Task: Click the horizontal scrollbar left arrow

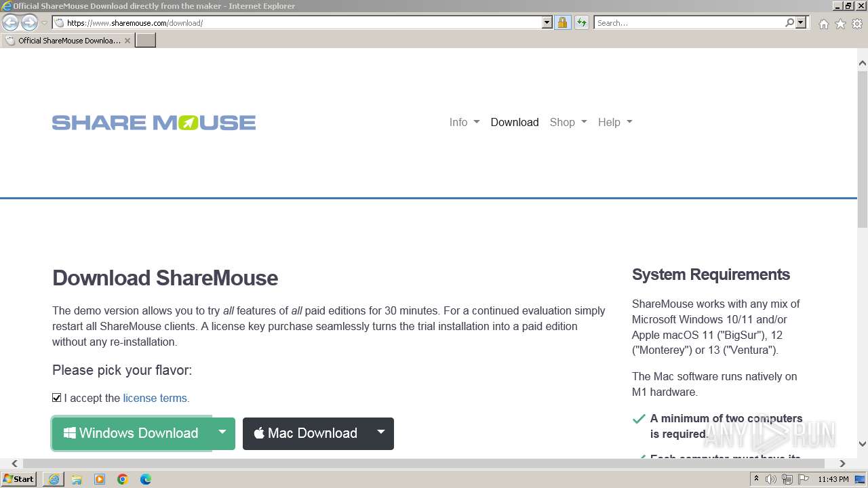Action: [x=14, y=464]
